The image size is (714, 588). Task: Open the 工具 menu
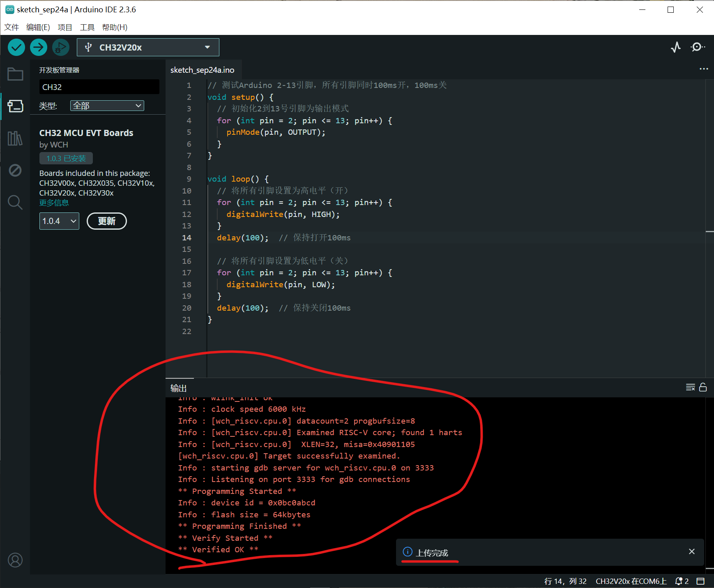(87, 27)
